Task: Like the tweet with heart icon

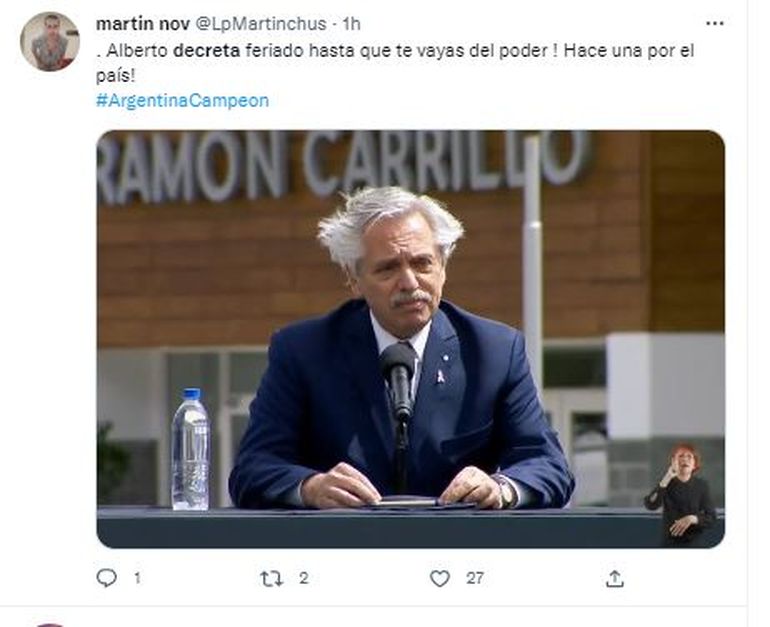Action: [440, 578]
